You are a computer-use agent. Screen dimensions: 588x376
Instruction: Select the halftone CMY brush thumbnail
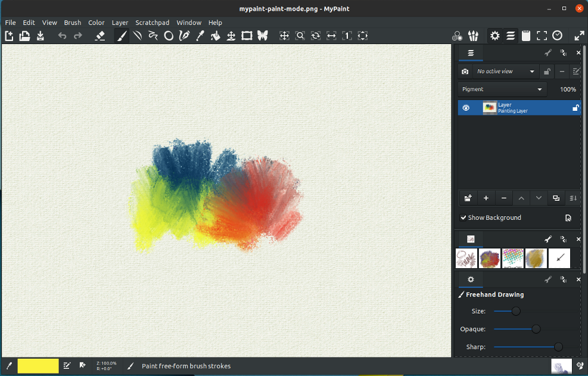512,258
